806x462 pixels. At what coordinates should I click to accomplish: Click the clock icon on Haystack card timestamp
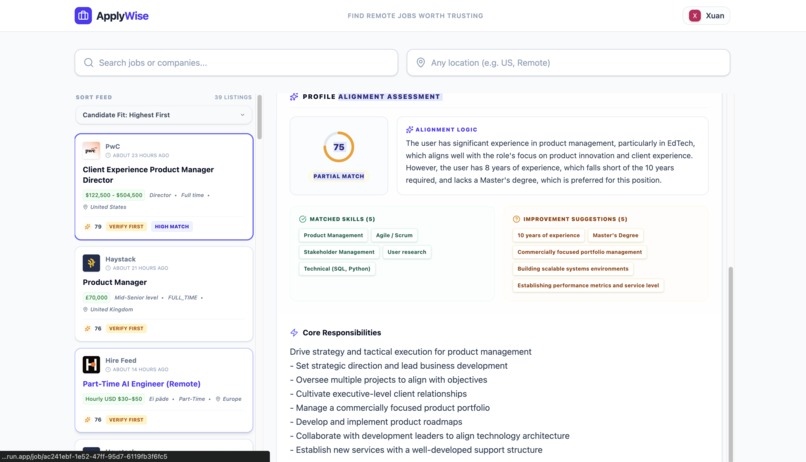click(x=108, y=268)
